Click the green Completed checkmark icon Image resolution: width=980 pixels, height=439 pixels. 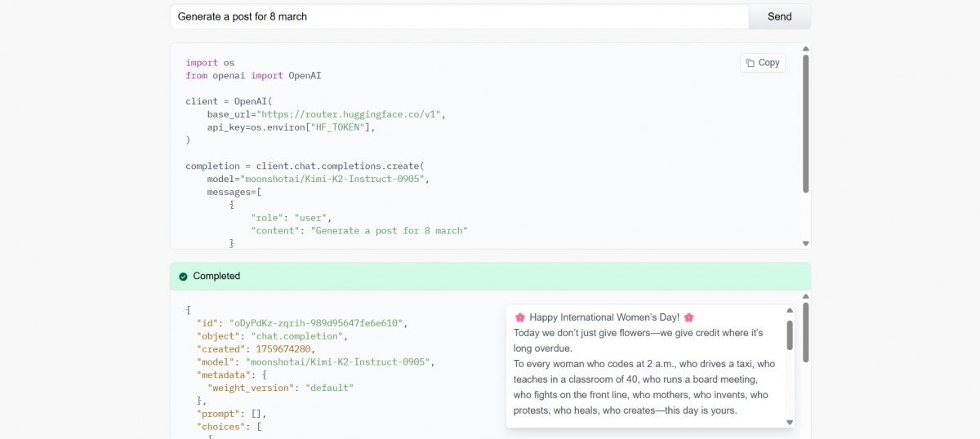183,277
